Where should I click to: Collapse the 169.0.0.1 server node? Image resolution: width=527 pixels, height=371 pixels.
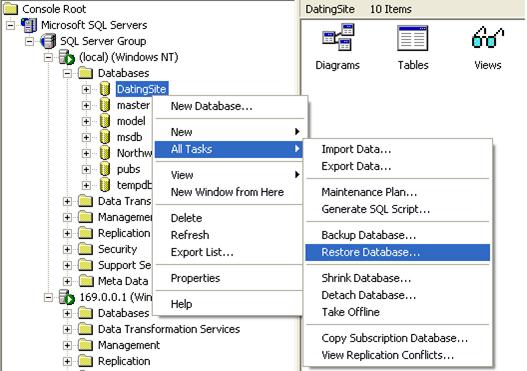pos(48,297)
